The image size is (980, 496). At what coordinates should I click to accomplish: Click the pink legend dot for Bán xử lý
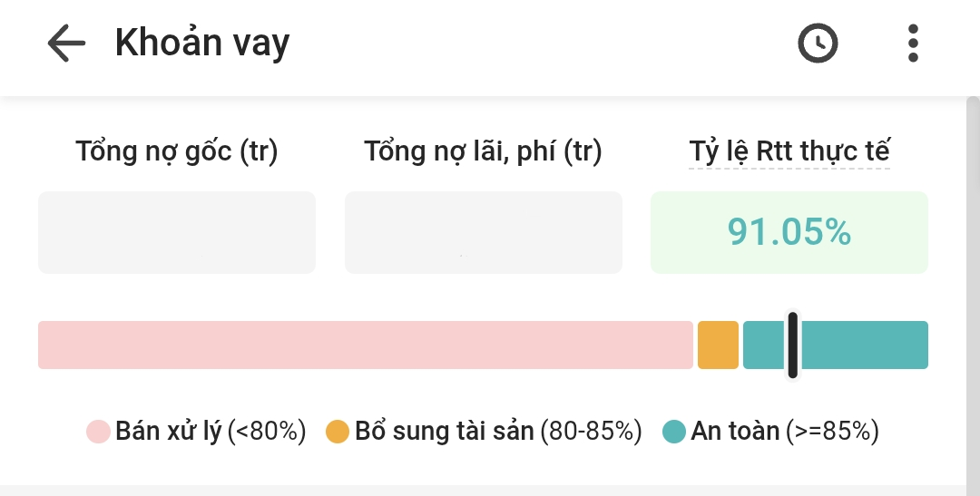click(x=98, y=432)
